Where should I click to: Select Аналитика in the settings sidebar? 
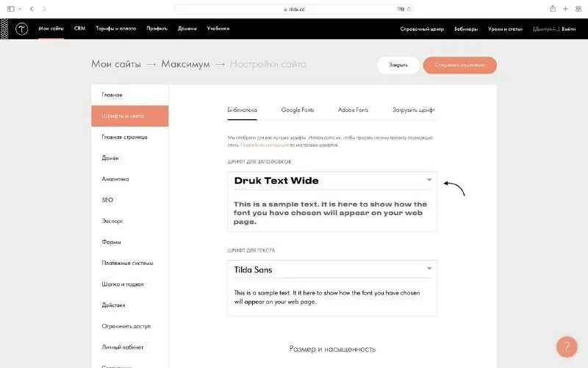click(x=130, y=179)
